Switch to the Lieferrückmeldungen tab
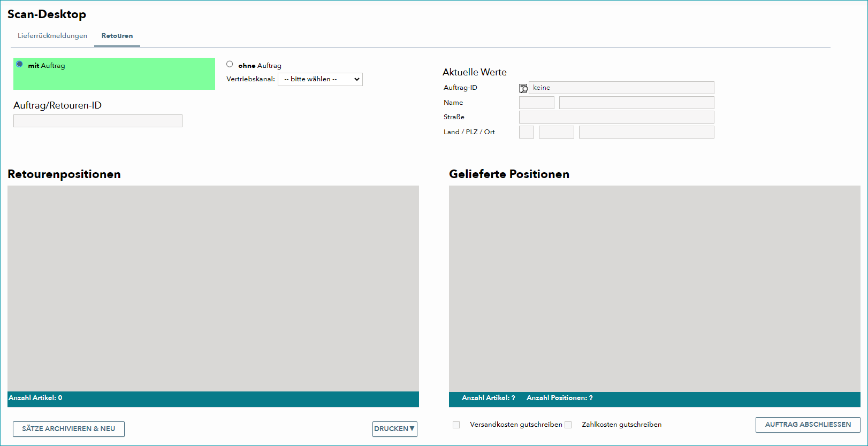The width and height of the screenshot is (868, 446). (x=52, y=36)
